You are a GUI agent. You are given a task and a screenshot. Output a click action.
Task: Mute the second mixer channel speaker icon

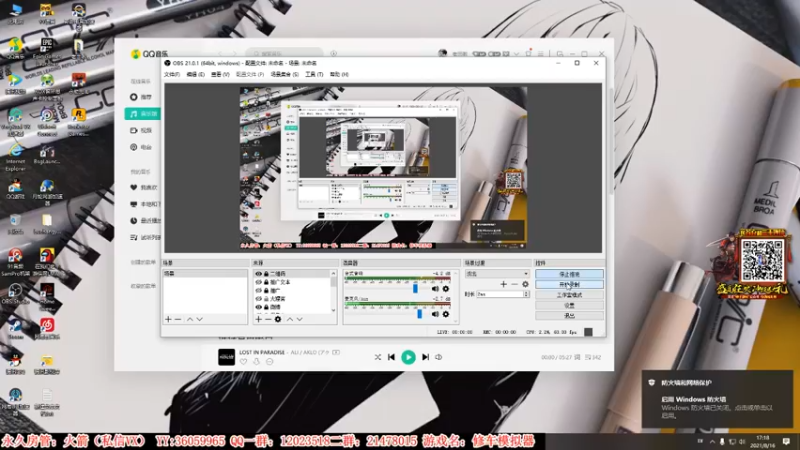point(435,314)
